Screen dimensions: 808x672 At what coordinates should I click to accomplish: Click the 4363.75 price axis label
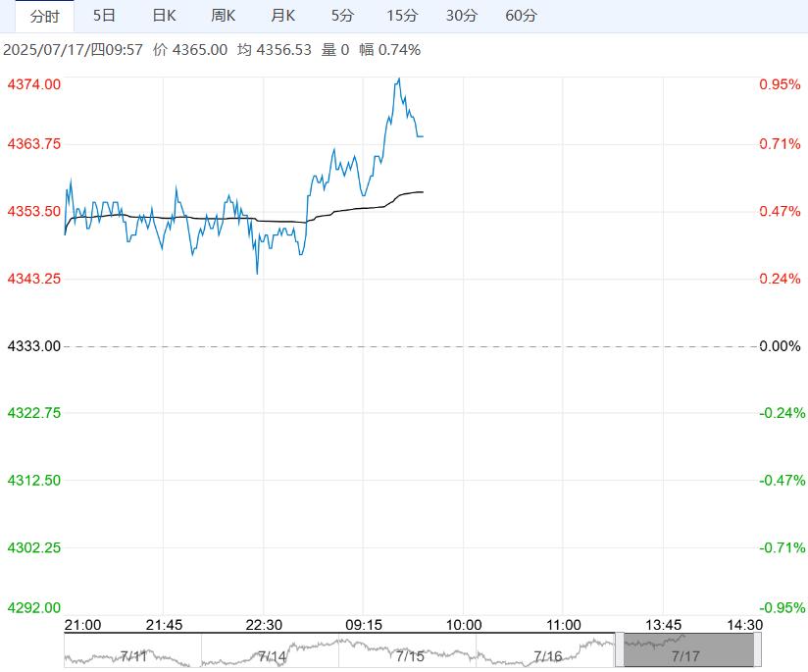(34, 144)
